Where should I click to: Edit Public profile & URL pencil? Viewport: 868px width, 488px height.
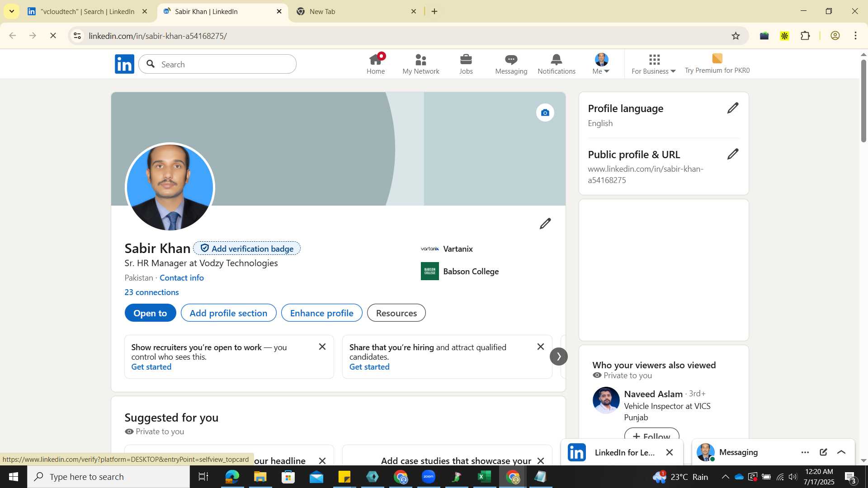pyautogui.click(x=733, y=154)
